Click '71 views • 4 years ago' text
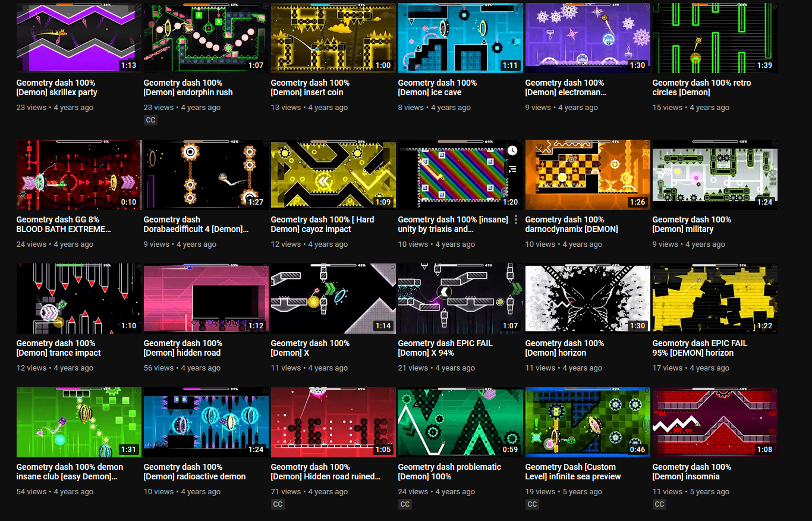This screenshot has height=521, width=812. coord(309,492)
